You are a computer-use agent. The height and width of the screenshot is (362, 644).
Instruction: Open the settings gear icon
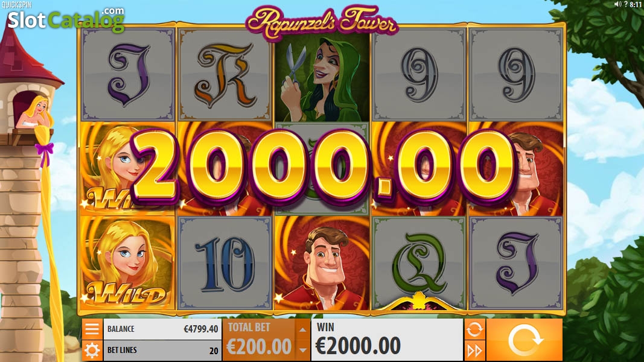92,351
